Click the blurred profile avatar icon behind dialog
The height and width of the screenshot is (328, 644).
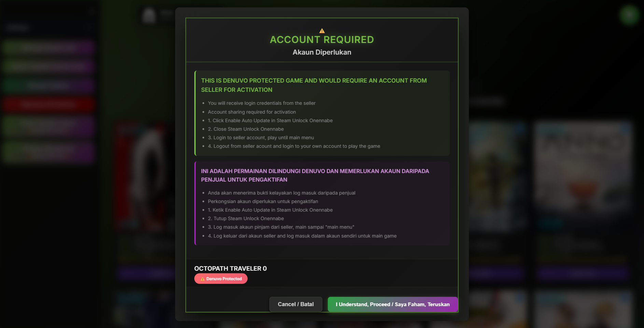click(x=149, y=16)
